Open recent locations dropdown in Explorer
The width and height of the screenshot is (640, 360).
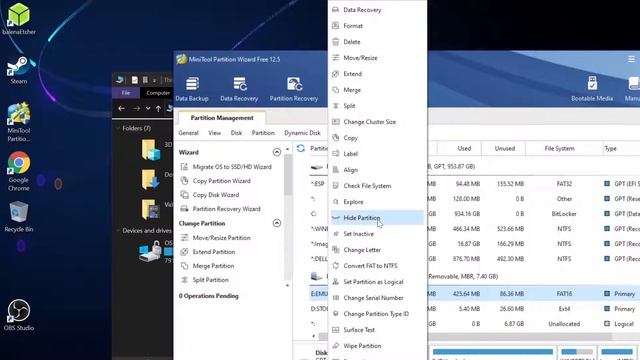[148, 109]
